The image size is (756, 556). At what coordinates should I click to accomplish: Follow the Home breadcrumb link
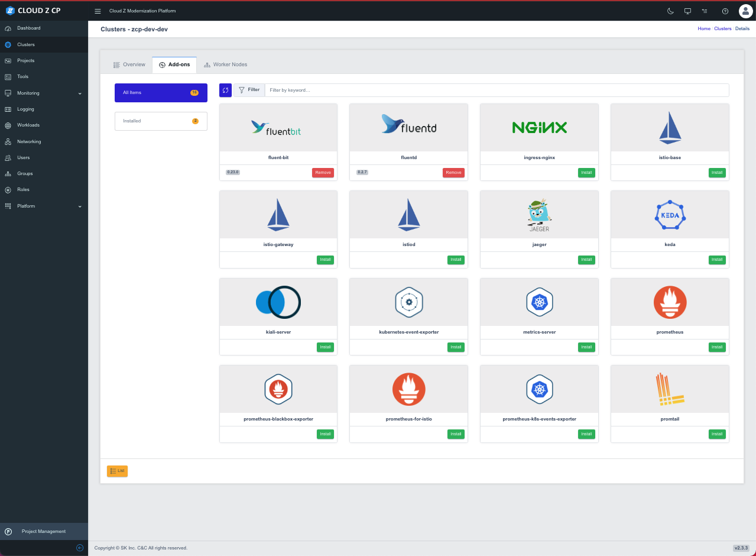pyautogui.click(x=704, y=29)
